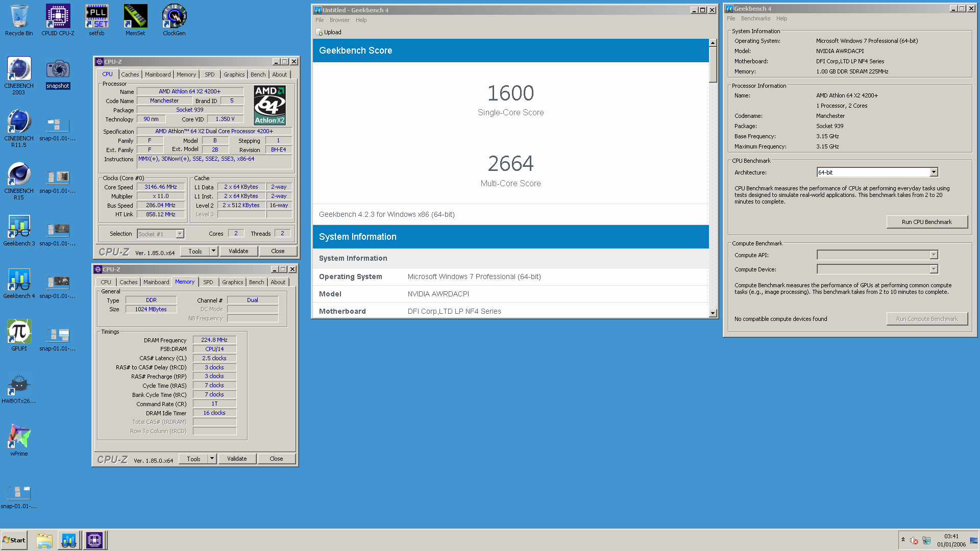980x551 pixels.
Task: Open Graphics tab in upper CPU-Z
Action: (234, 74)
